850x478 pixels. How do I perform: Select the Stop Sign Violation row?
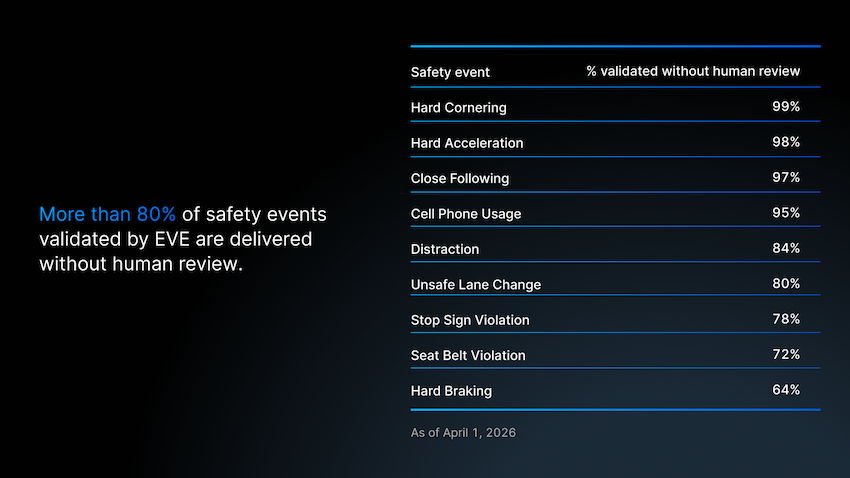click(470, 320)
